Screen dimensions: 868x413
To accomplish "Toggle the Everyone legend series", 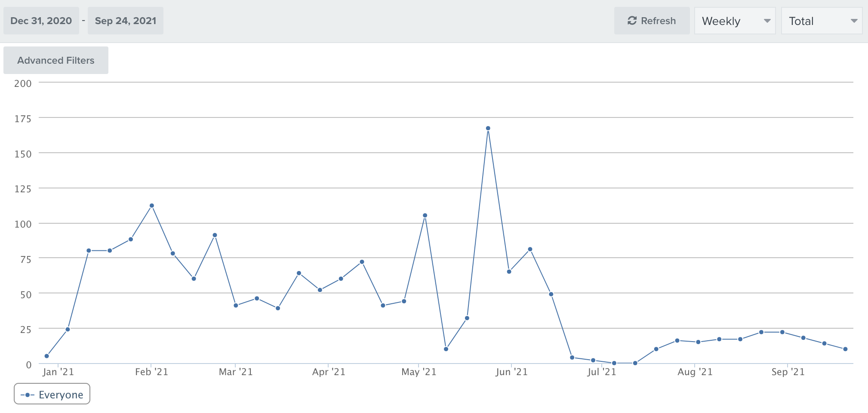I will pos(52,394).
